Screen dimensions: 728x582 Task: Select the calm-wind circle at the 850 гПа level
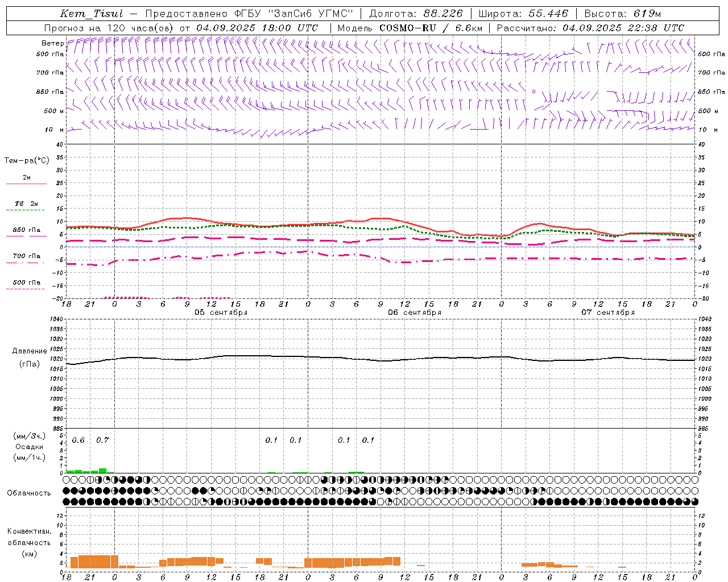tap(533, 91)
